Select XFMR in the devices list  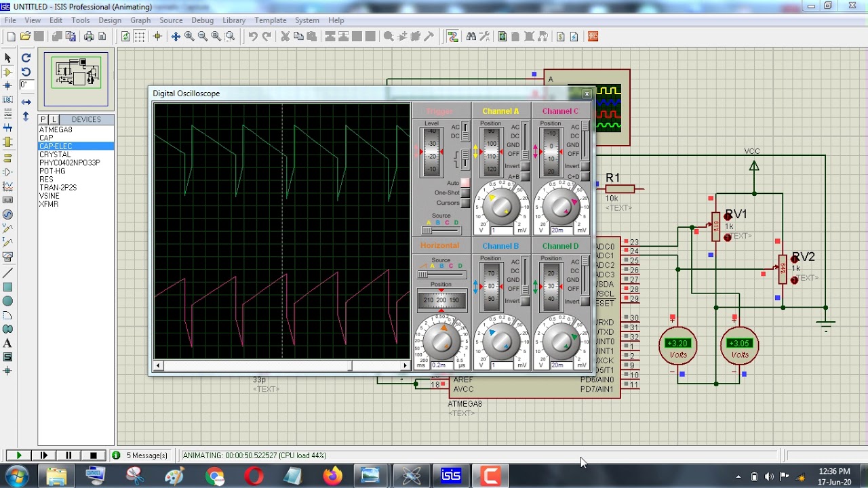tap(49, 204)
